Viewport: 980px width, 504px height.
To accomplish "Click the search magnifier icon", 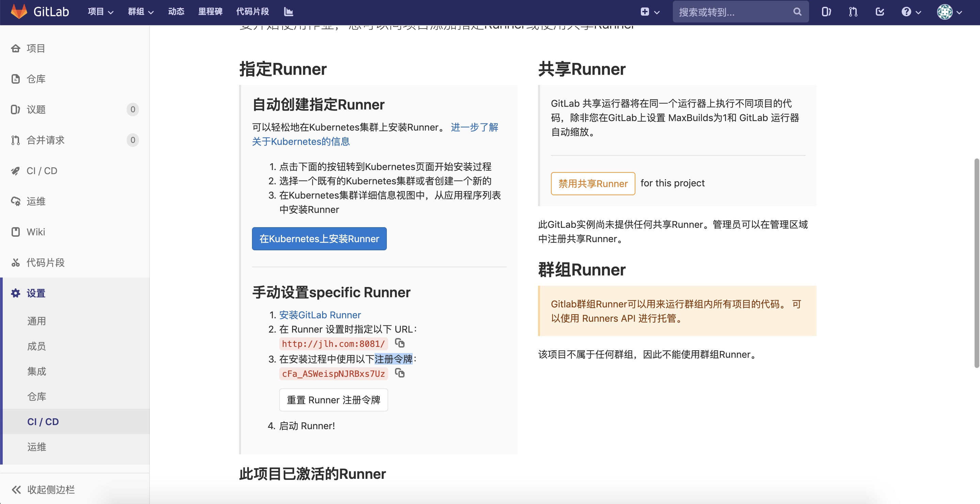I will 797,12.
